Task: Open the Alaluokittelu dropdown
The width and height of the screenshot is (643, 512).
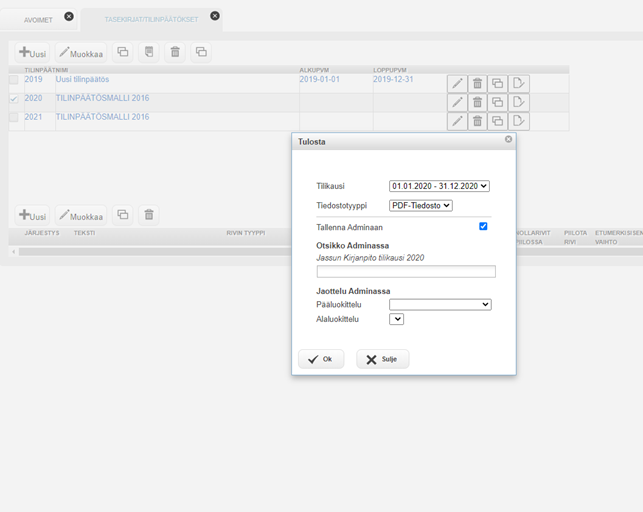Action: pyautogui.click(x=397, y=319)
